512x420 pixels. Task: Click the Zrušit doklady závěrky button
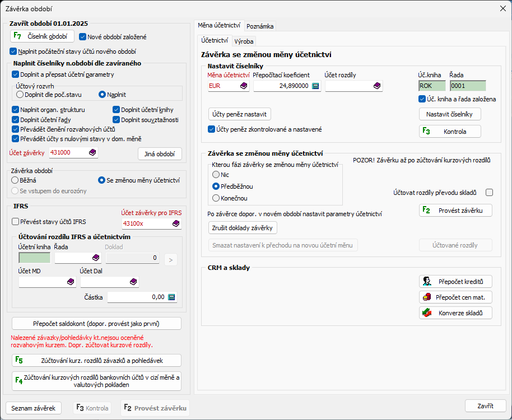click(x=243, y=228)
